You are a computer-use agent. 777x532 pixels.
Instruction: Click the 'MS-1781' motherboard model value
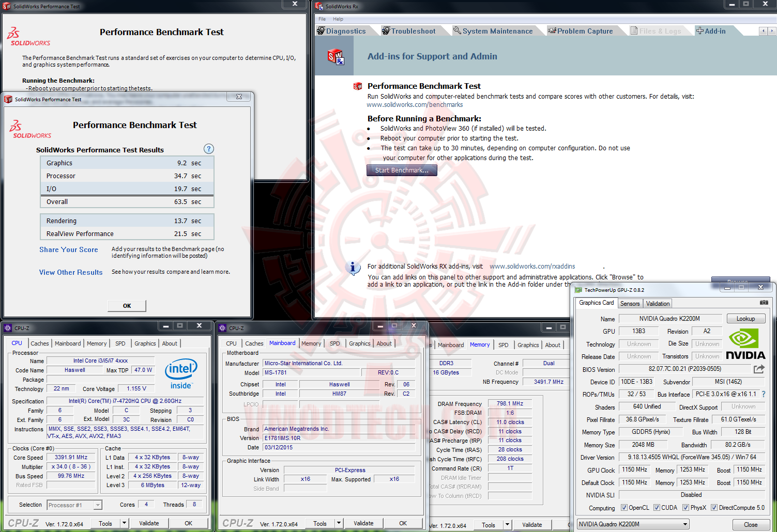312,372
